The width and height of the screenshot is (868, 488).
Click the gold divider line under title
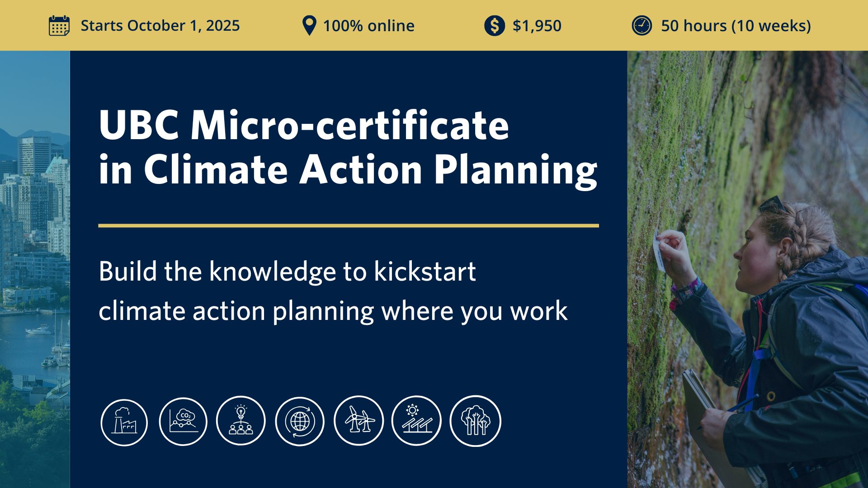[349, 225]
